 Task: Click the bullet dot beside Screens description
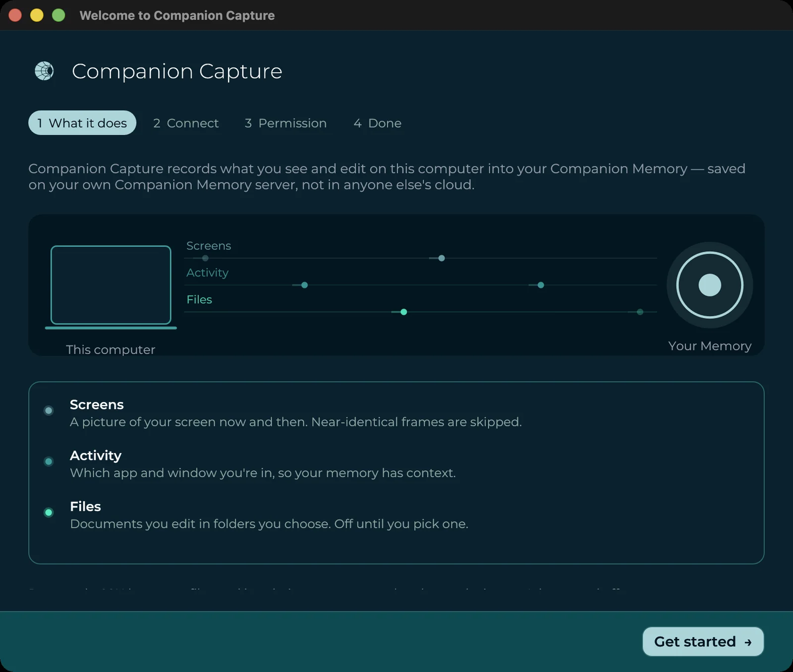coord(49,410)
